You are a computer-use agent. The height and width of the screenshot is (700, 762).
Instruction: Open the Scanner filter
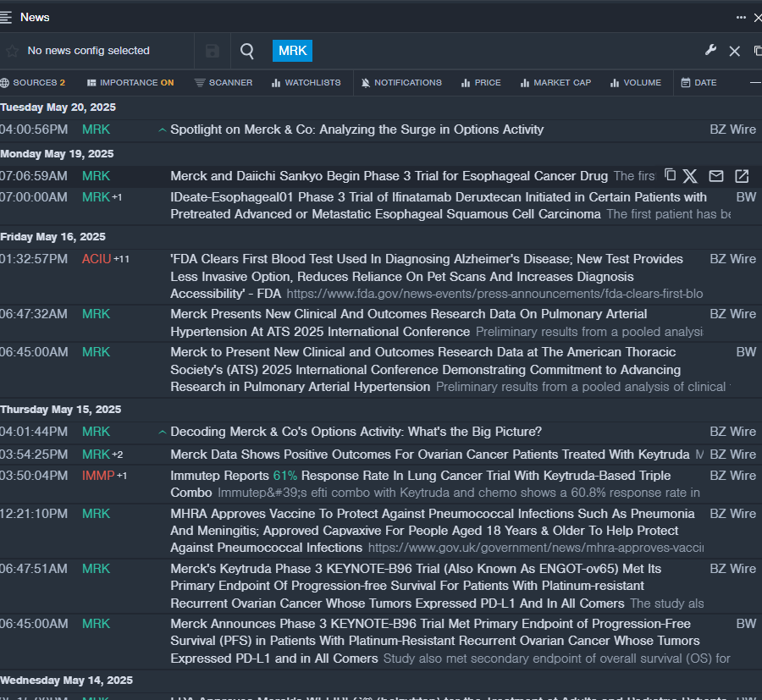point(224,83)
